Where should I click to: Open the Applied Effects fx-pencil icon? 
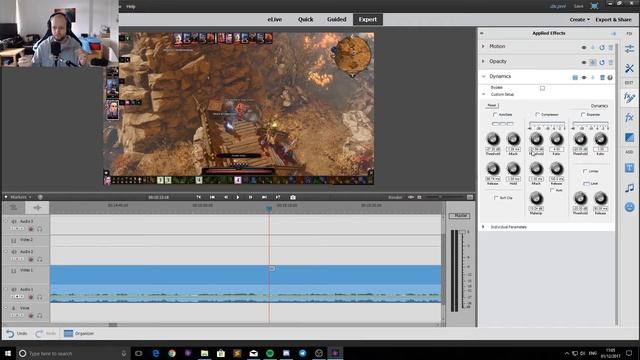pyautogui.click(x=629, y=98)
